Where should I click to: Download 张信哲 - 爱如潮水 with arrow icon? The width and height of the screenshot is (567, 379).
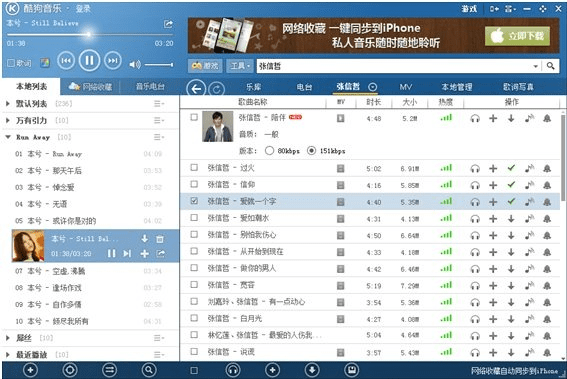[x=511, y=218]
